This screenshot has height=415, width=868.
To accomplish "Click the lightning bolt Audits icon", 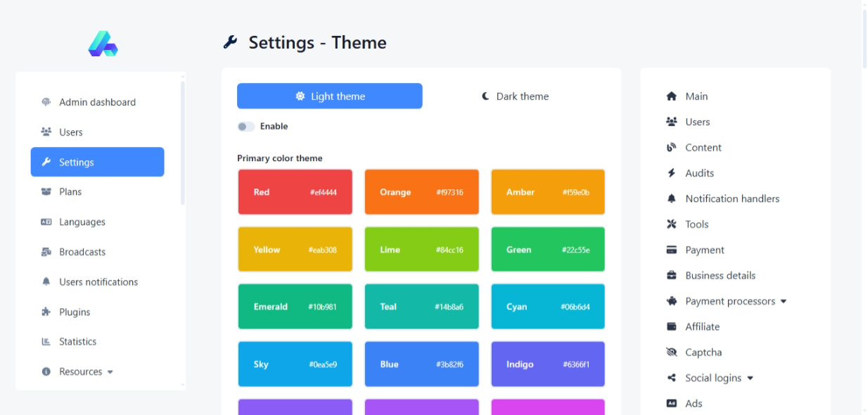I will pyautogui.click(x=671, y=173).
